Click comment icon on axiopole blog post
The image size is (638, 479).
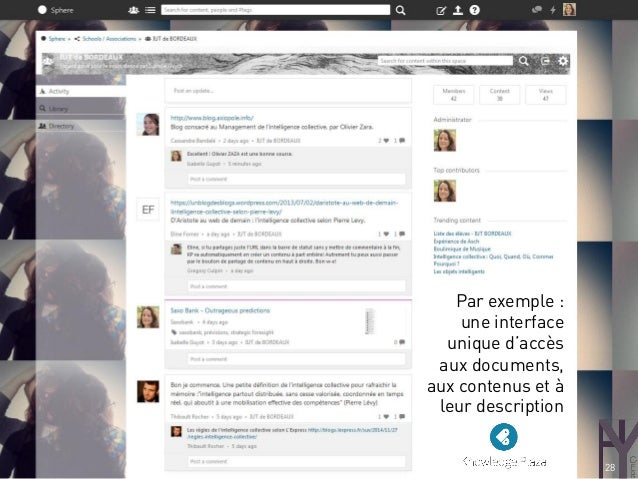[x=402, y=141]
